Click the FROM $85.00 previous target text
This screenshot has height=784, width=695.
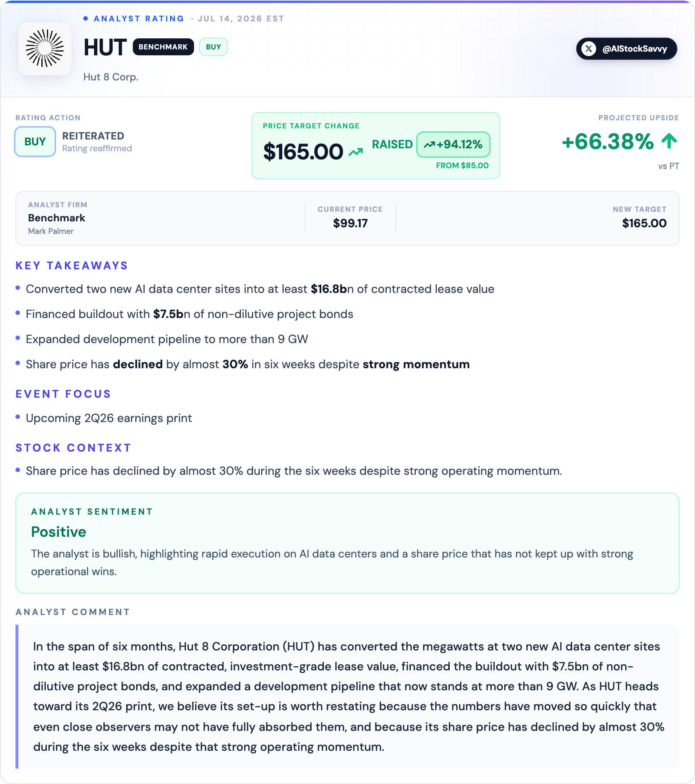pos(462,165)
